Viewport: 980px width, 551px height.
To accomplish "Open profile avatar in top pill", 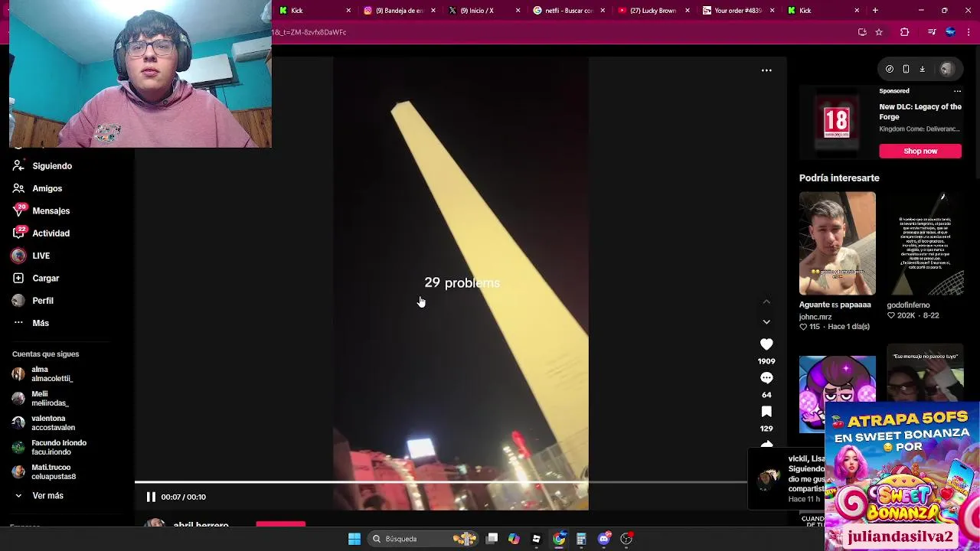I will click(x=947, y=69).
